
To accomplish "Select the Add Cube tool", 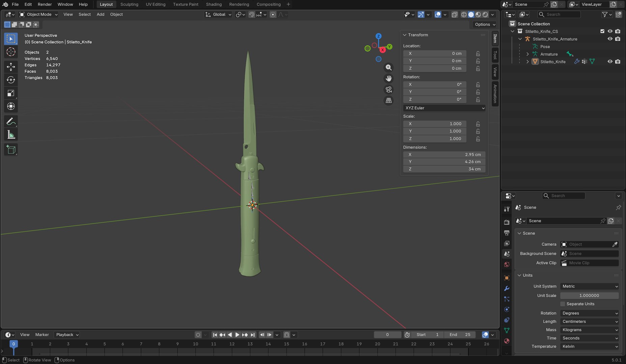I will pos(11,150).
